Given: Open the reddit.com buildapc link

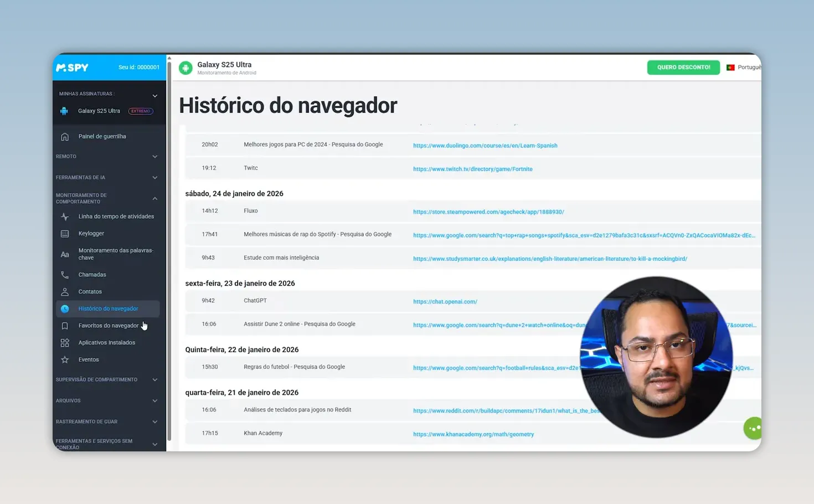Looking at the screenshot, I should tap(507, 411).
